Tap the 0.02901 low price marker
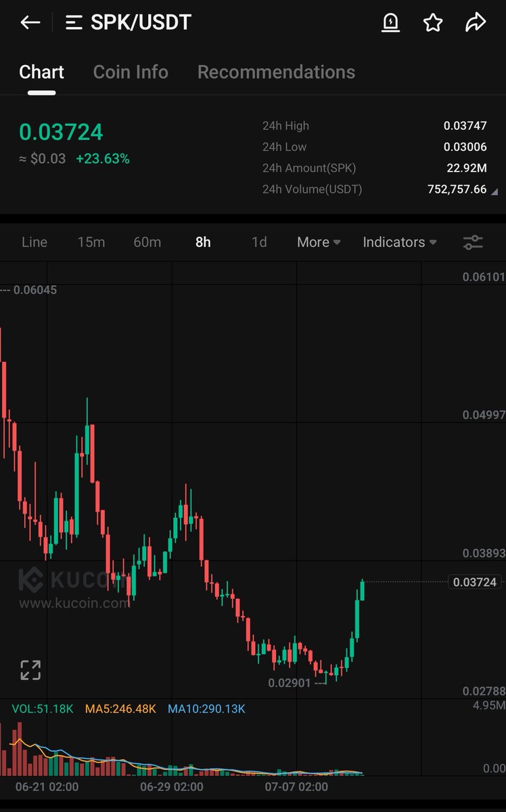 point(290,683)
